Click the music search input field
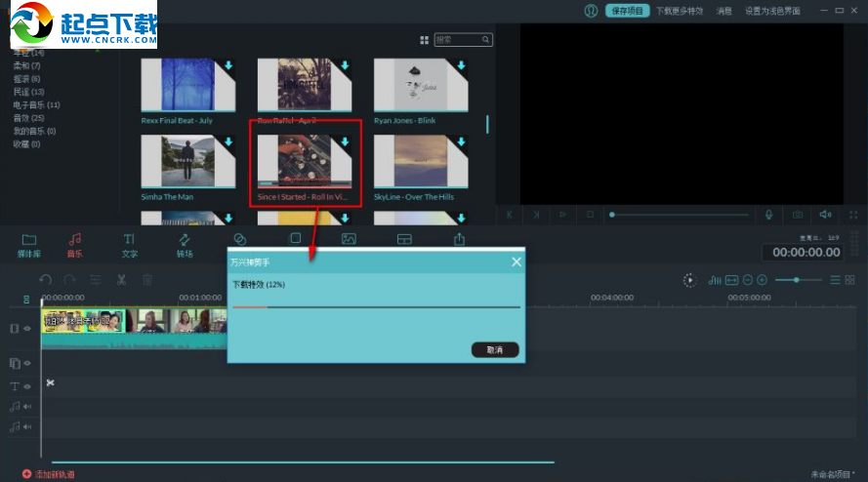 coord(458,40)
